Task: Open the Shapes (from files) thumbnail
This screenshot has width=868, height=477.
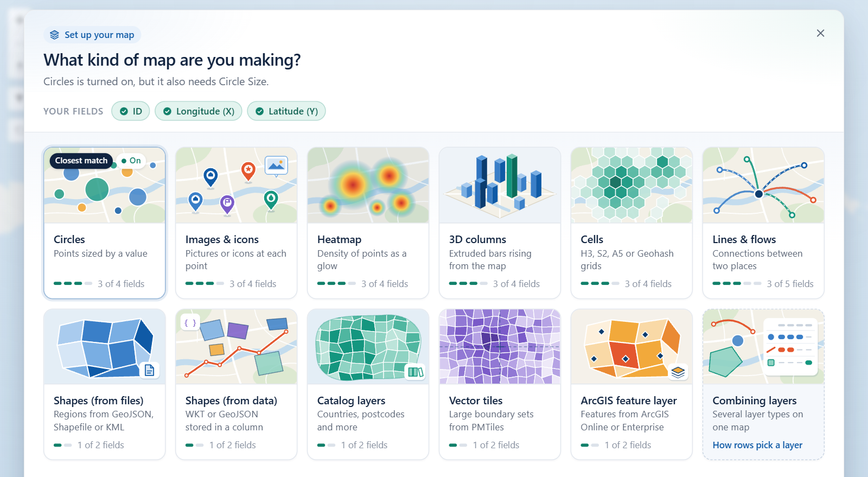Action: click(x=105, y=347)
